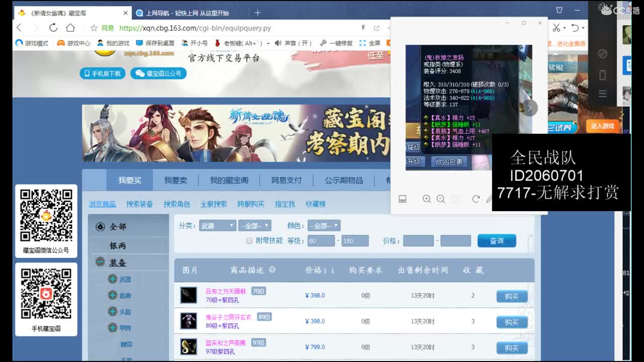The image size is (644, 362).
Task: Click the minimum 等级 field showing 60
Action: [321, 241]
